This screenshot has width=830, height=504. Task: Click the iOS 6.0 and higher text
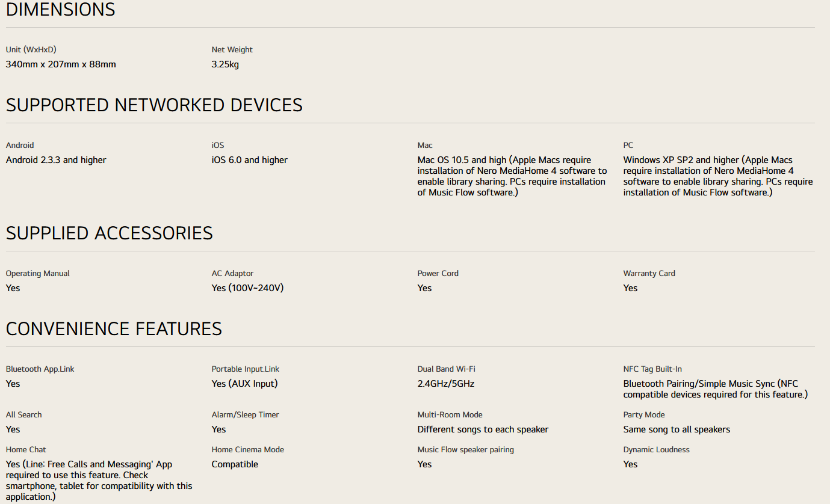tap(249, 160)
